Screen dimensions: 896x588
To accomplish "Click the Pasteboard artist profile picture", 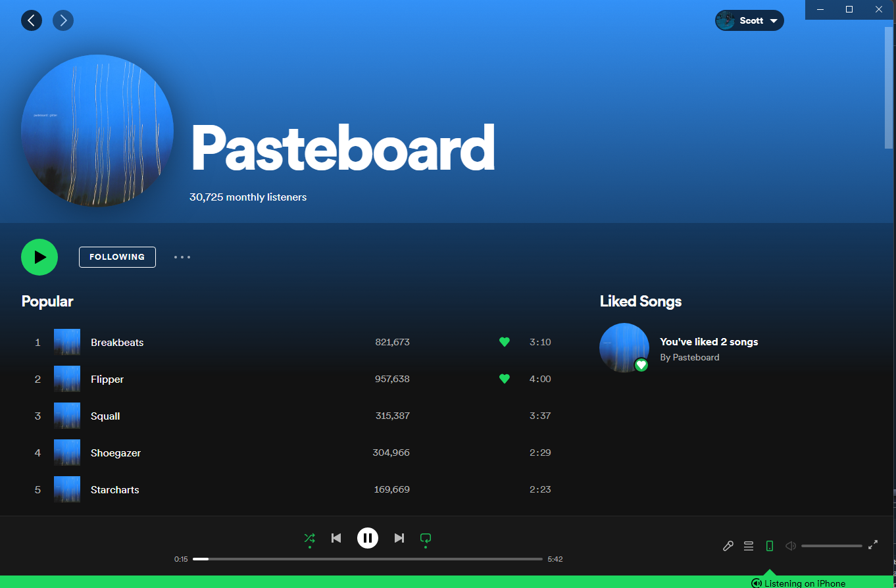I will pyautogui.click(x=97, y=131).
